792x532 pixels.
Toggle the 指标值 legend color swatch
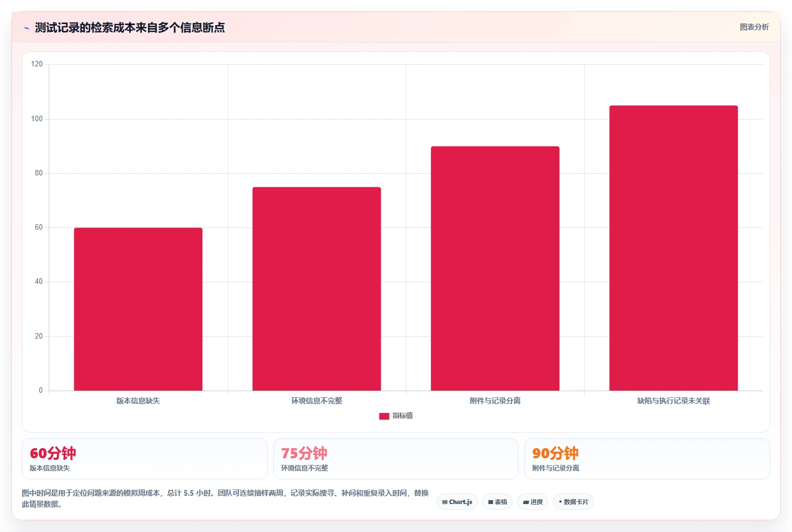coord(384,416)
